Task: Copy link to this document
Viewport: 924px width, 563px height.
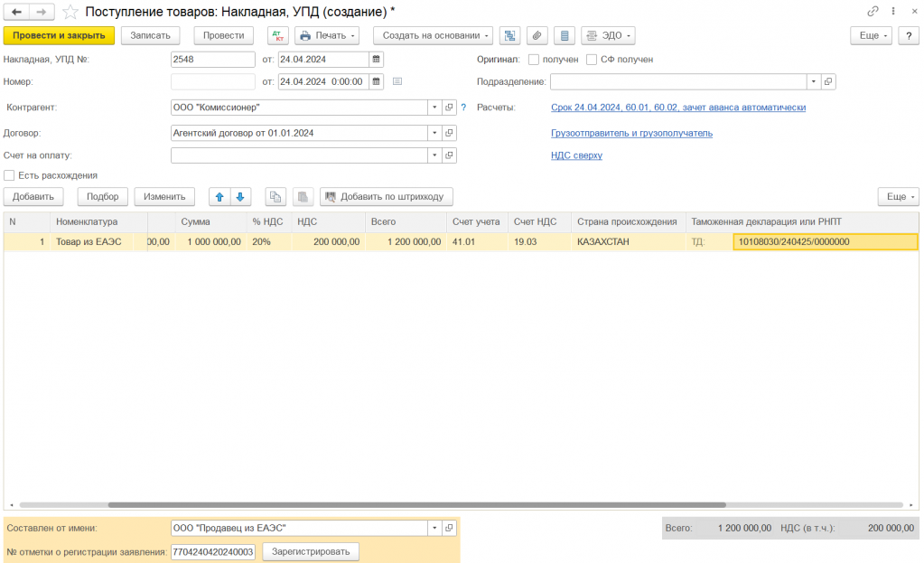Action: (x=873, y=11)
